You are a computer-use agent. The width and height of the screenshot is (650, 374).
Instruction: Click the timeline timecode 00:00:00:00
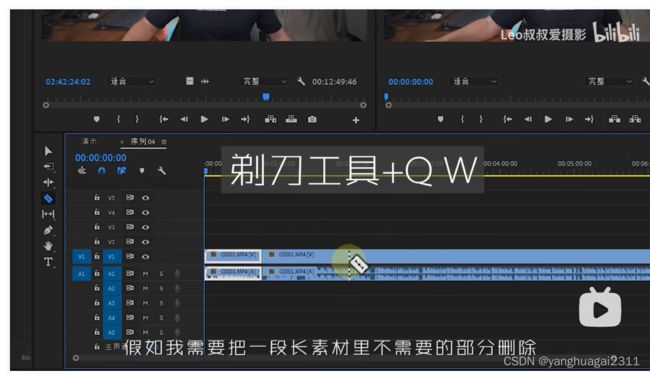pyautogui.click(x=101, y=158)
